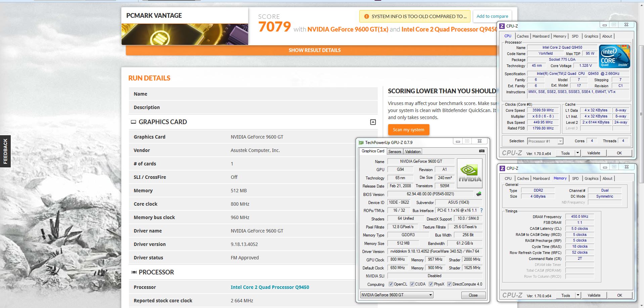Click Add to compare button

[492, 16]
